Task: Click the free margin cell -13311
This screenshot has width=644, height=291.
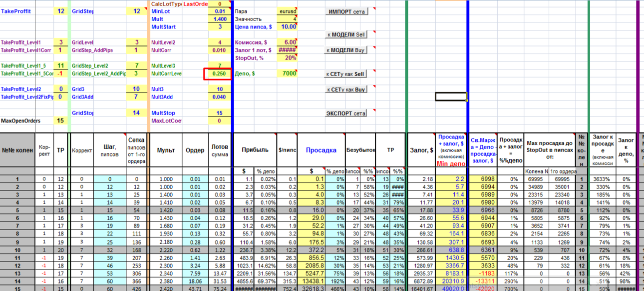Action: click(x=484, y=281)
